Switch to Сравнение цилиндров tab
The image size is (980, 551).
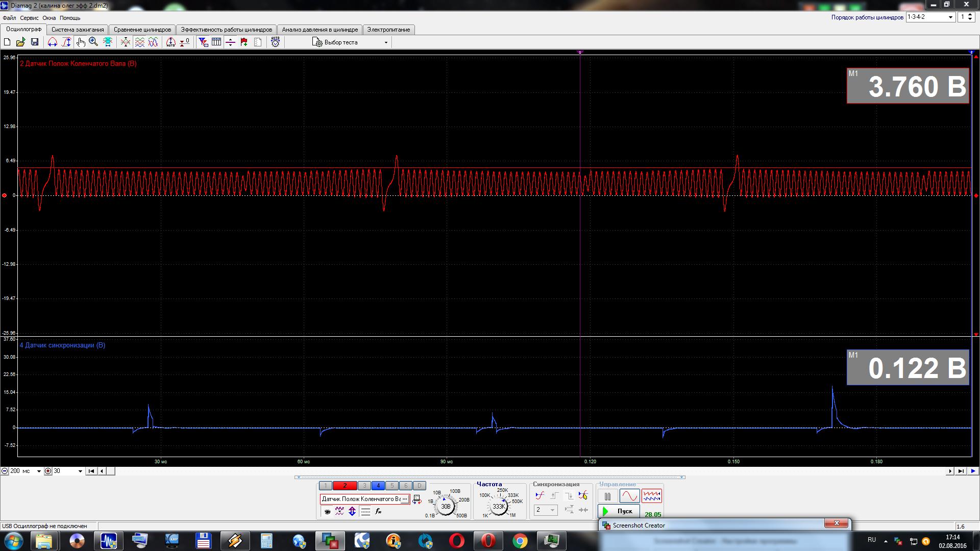click(x=142, y=30)
